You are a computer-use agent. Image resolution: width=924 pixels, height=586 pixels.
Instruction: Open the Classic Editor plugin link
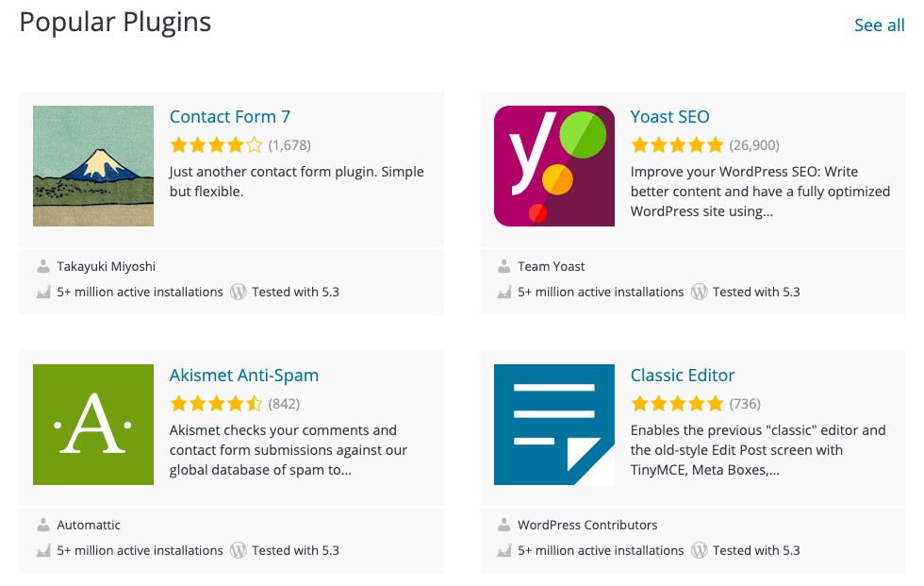(x=683, y=375)
